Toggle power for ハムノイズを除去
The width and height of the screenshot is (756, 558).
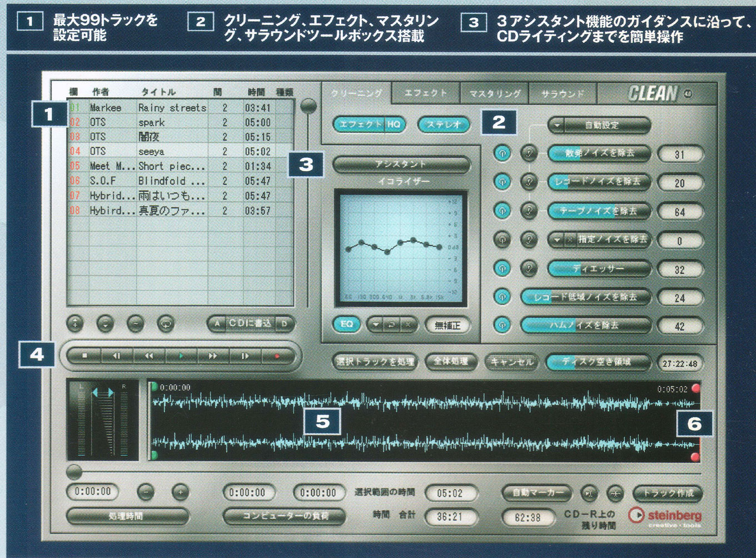pyautogui.click(x=502, y=325)
